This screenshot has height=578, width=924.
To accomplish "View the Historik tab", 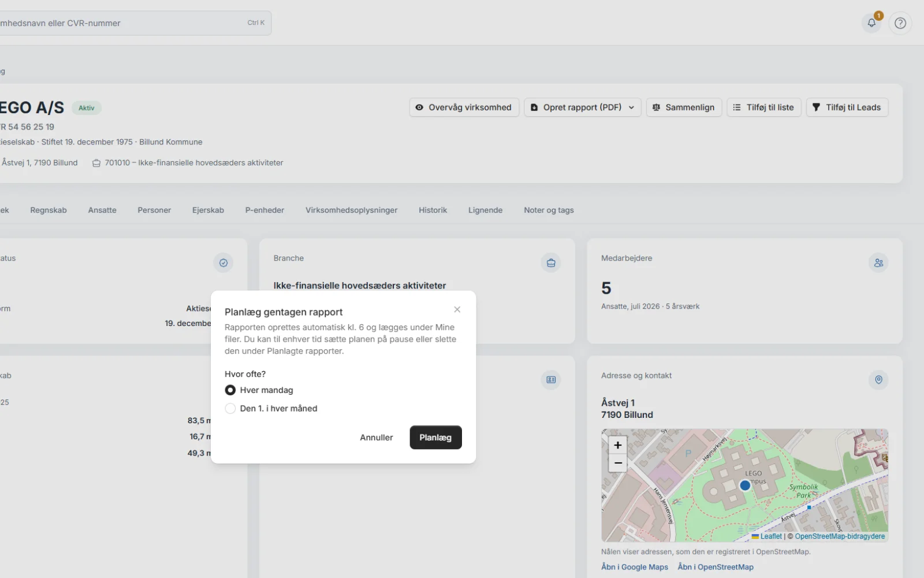I will pyautogui.click(x=433, y=210).
